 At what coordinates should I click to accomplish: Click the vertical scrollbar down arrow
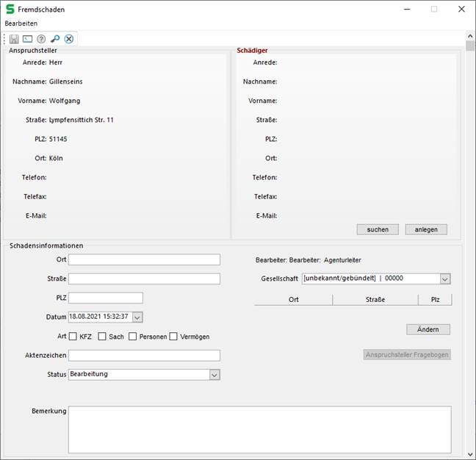pyautogui.click(x=470, y=454)
